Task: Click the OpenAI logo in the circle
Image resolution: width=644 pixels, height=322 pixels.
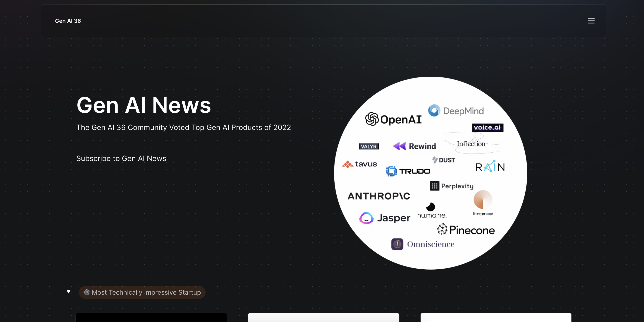Action: coord(393,119)
